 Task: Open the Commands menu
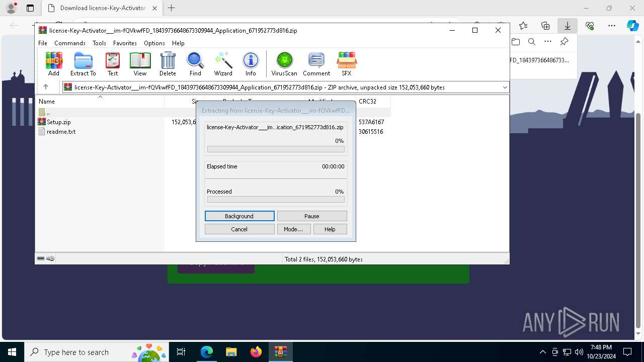coord(70,43)
